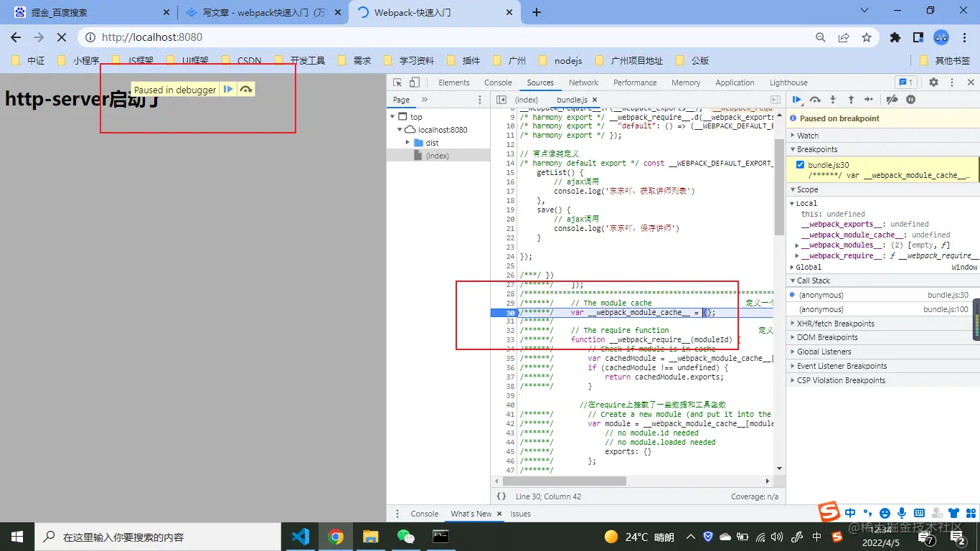Deactivate all breakpoints
This screenshot has height=551, width=980.
coord(892,100)
